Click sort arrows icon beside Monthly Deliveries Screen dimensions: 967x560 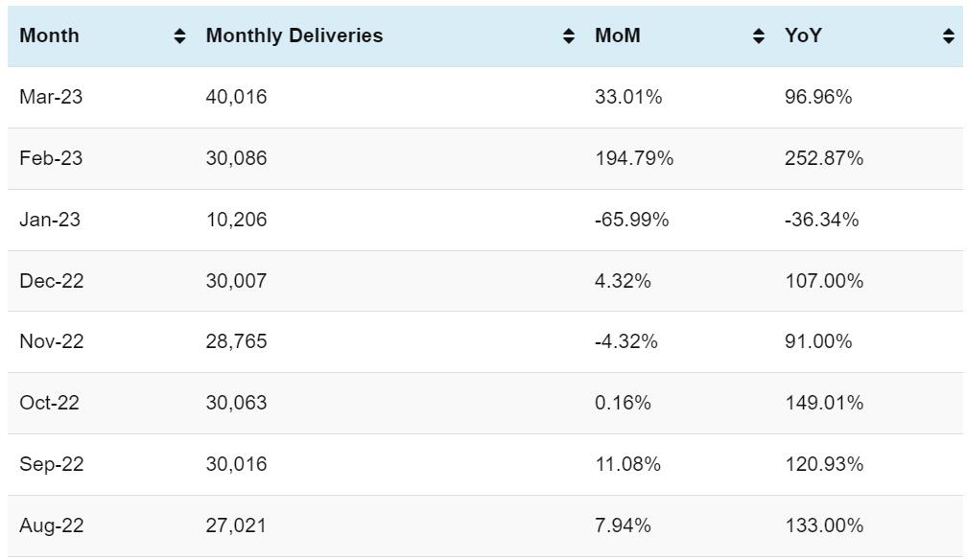(x=569, y=36)
